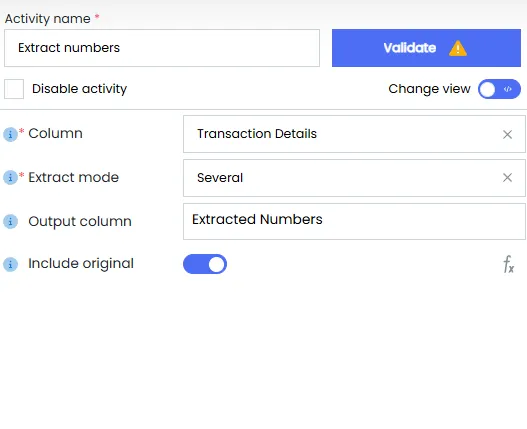
Task: Click the warning triangle on Validate
Action: pyautogui.click(x=458, y=48)
